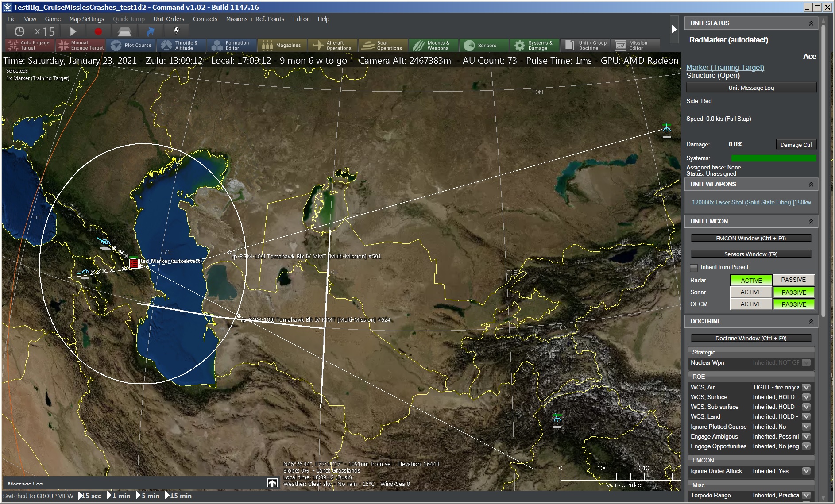The image size is (835, 504).
Task: Follow Marker (Training Target) link
Action: click(725, 67)
